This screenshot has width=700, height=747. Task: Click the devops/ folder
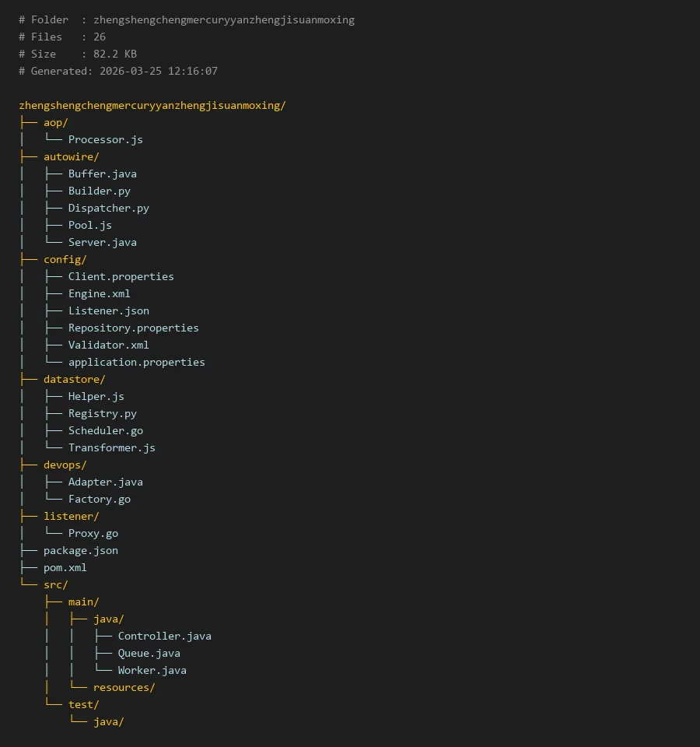point(65,465)
